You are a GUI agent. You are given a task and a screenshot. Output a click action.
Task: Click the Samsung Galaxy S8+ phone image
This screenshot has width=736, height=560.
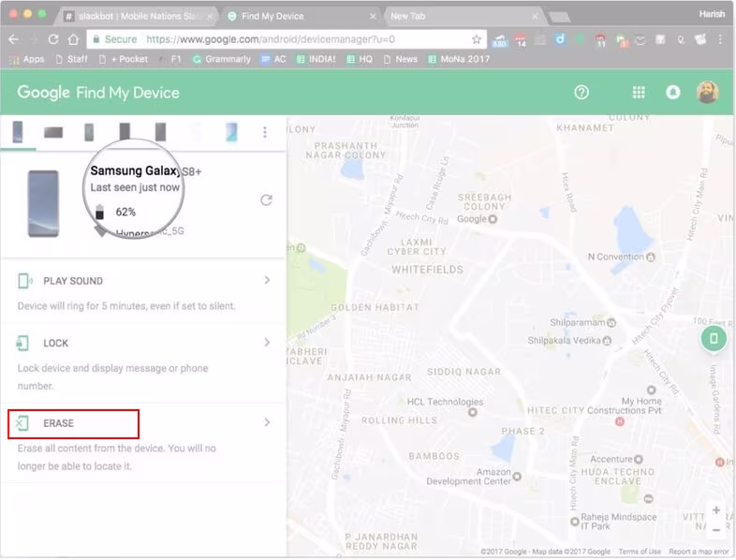(x=43, y=204)
